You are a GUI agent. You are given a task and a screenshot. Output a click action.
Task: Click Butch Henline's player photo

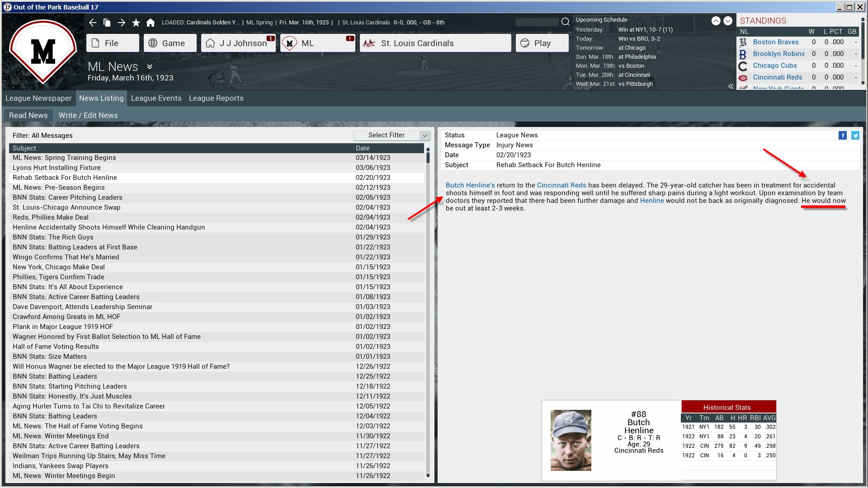coord(571,440)
